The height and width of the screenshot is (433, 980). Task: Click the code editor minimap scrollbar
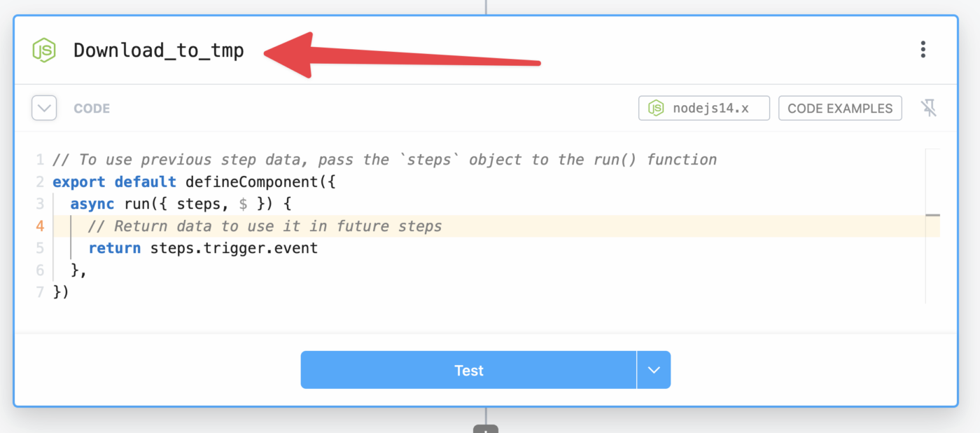tap(932, 226)
